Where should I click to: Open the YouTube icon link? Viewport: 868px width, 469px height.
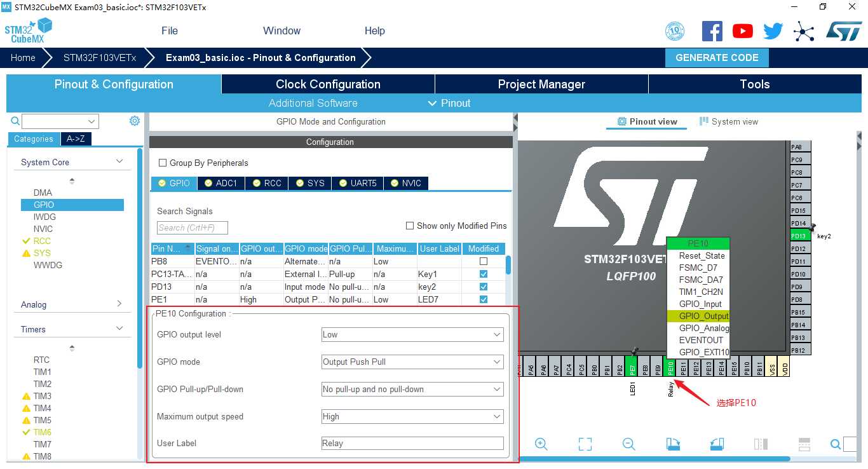coord(743,31)
